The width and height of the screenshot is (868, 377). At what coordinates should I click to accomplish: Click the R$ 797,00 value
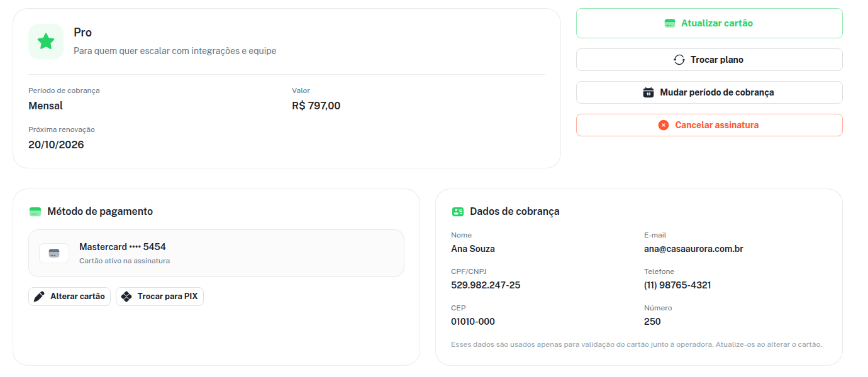[x=316, y=106]
